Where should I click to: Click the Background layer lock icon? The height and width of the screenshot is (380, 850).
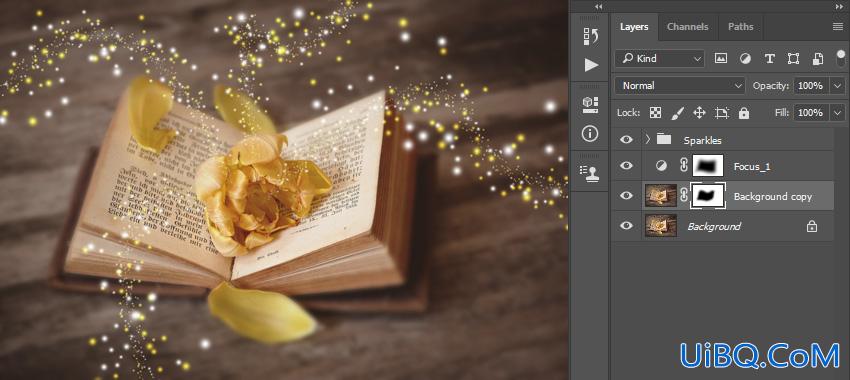click(812, 227)
